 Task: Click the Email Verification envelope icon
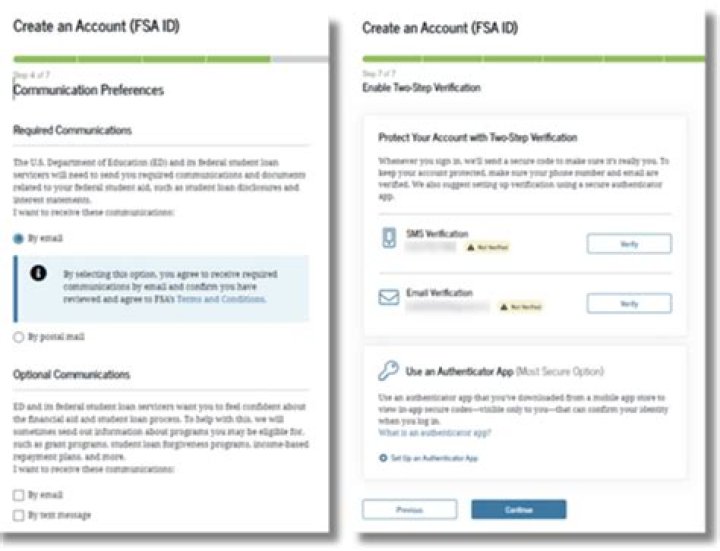tap(389, 297)
